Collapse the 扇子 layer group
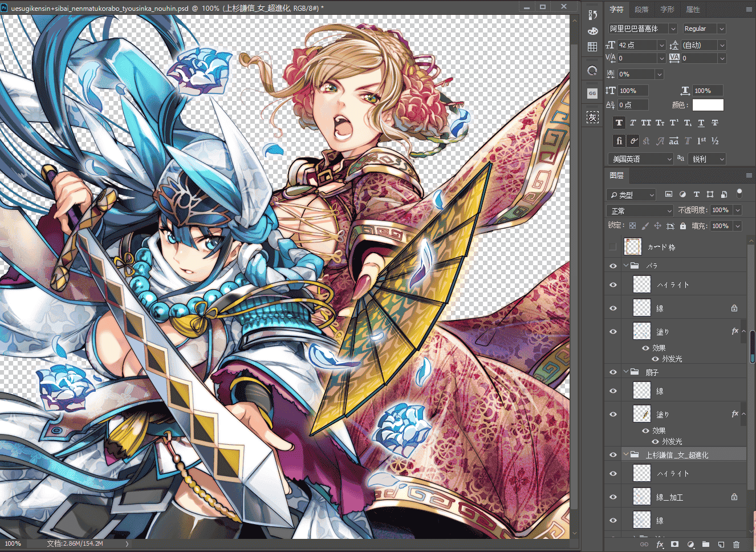 (x=626, y=372)
